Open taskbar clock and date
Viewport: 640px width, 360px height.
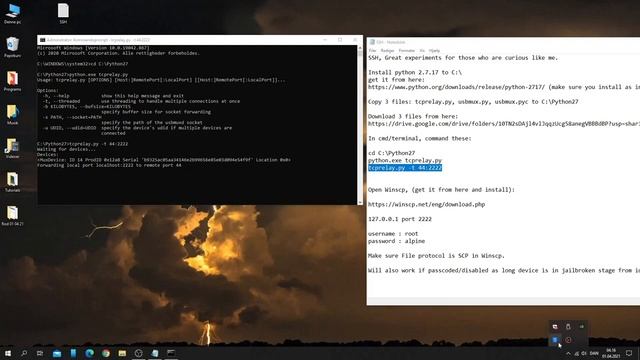(611, 353)
